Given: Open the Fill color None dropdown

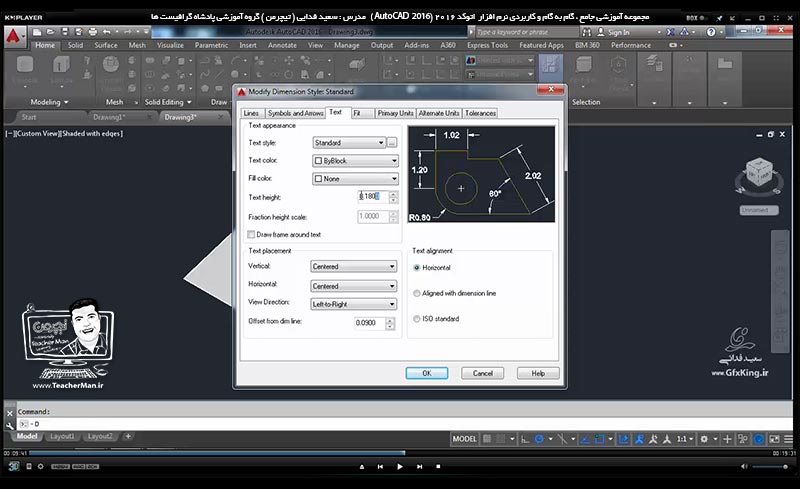Looking at the screenshot, I should click(355, 179).
